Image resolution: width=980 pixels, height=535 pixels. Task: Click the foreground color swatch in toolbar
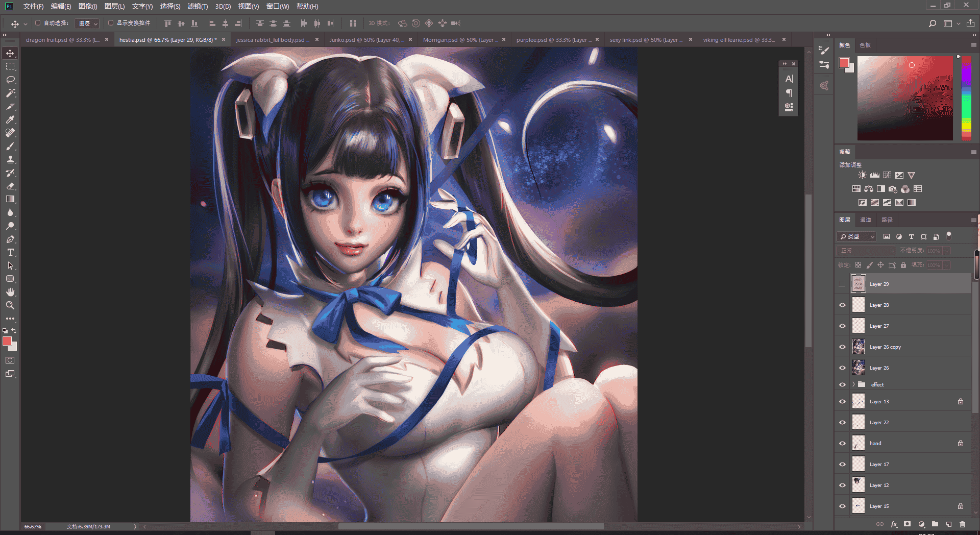pyautogui.click(x=7, y=341)
